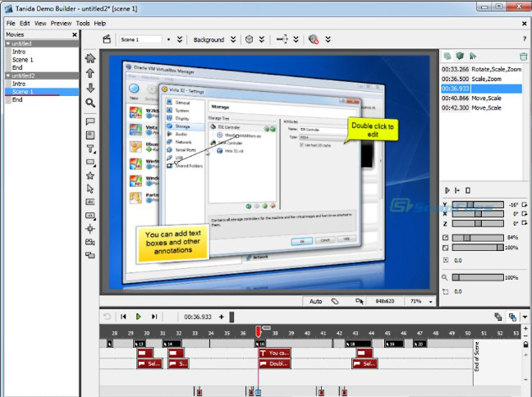The height and width of the screenshot is (397, 532).
Task: Select the note box tool
Action: pos(90,135)
